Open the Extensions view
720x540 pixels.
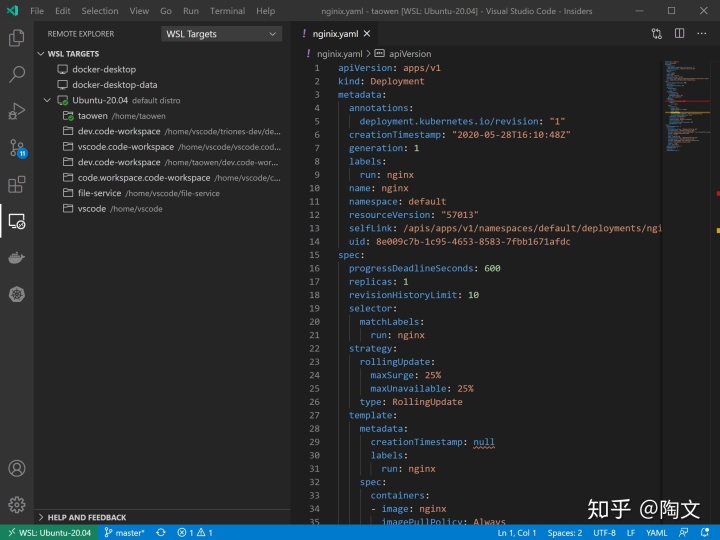17,185
